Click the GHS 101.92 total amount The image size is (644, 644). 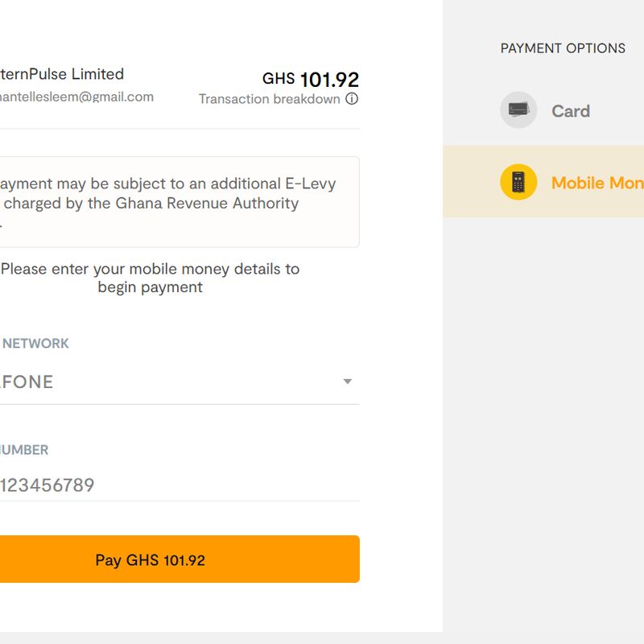point(329,80)
